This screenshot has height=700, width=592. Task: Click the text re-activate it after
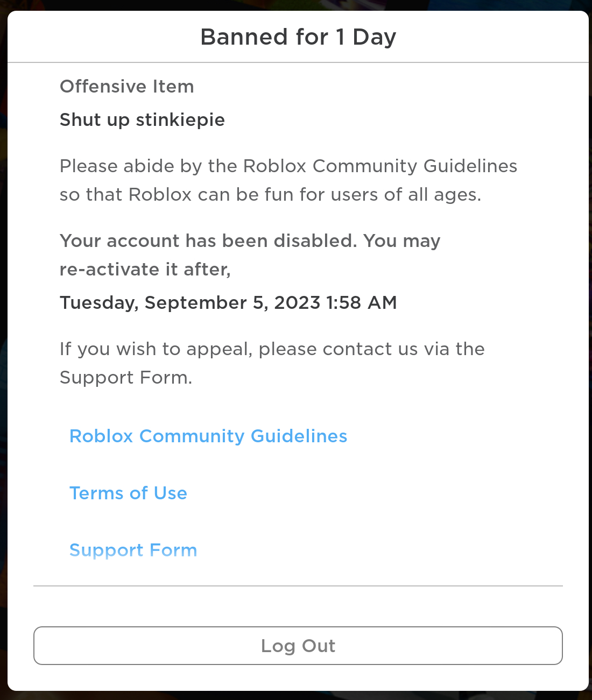click(x=145, y=270)
